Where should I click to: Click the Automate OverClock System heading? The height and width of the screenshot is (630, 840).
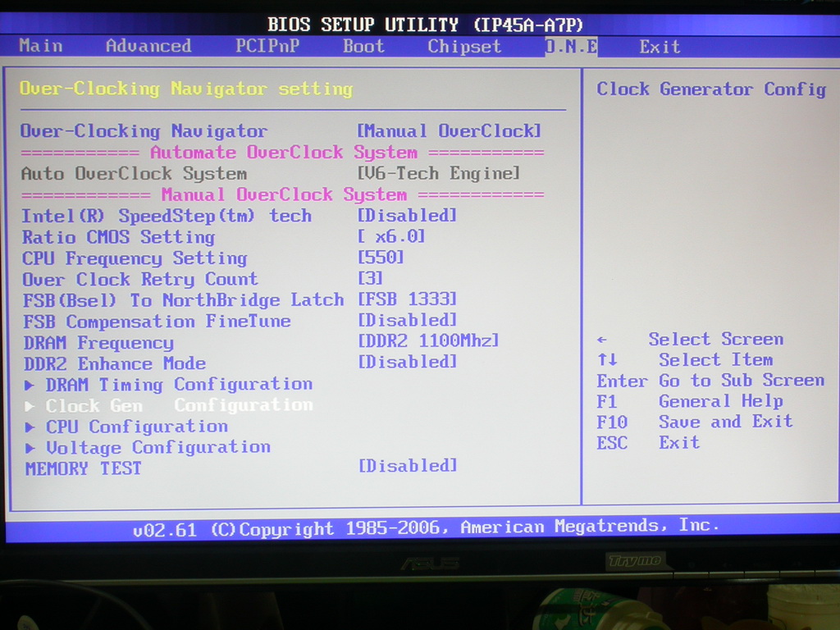pos(283,152)
